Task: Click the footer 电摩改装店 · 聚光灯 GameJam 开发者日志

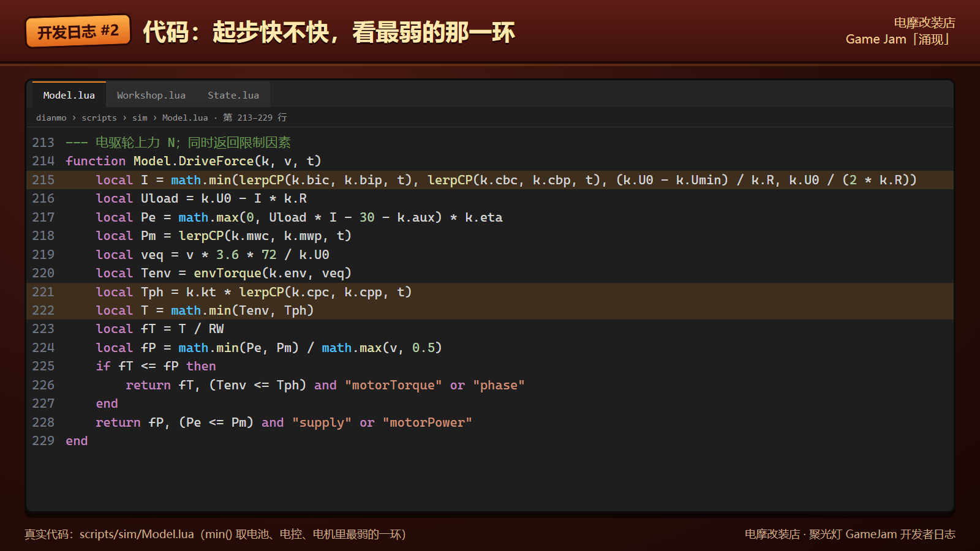Action: pos(850,534)
